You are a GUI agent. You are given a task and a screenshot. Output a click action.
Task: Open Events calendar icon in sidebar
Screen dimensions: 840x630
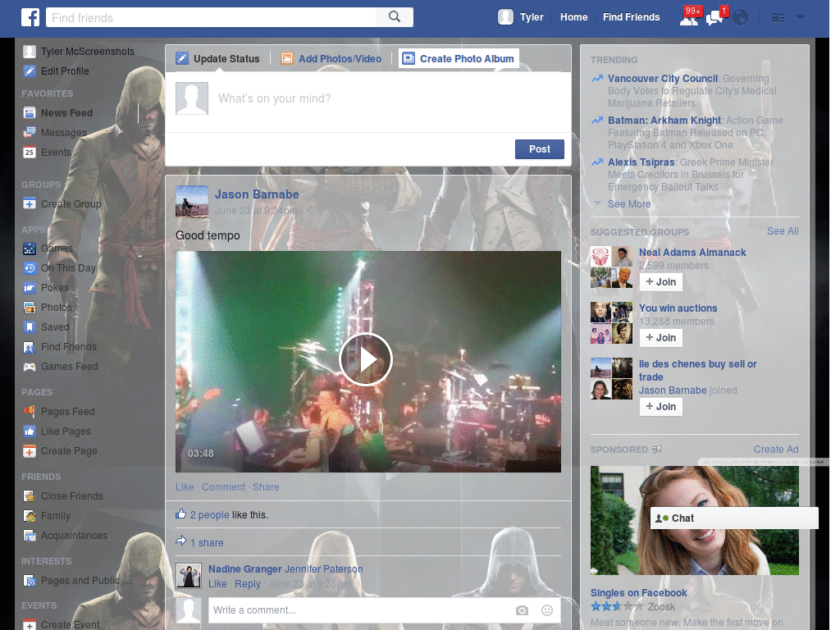coord(30,152)
